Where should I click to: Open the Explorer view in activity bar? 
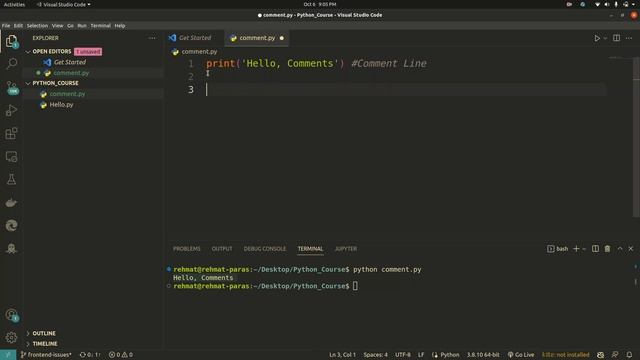tap(11, 41)
